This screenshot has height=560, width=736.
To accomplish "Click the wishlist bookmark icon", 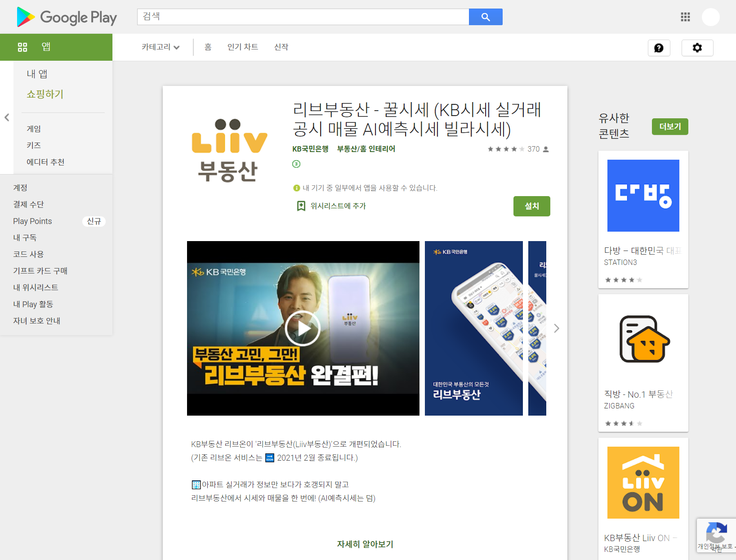I will (301, 206).
